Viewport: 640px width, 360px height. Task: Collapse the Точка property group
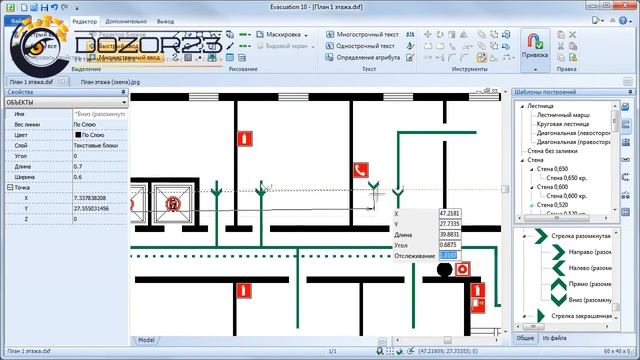click(10, 187)
